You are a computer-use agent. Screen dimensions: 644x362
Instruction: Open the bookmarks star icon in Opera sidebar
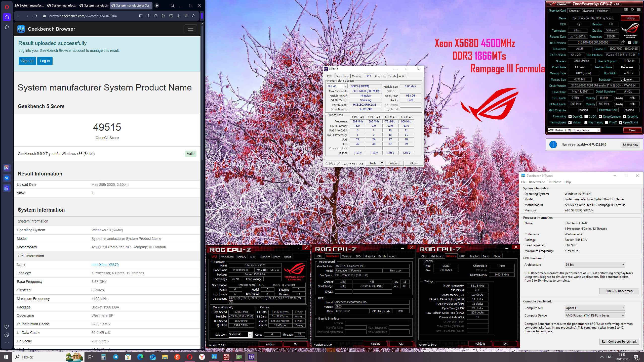click(x=7, y=27)
